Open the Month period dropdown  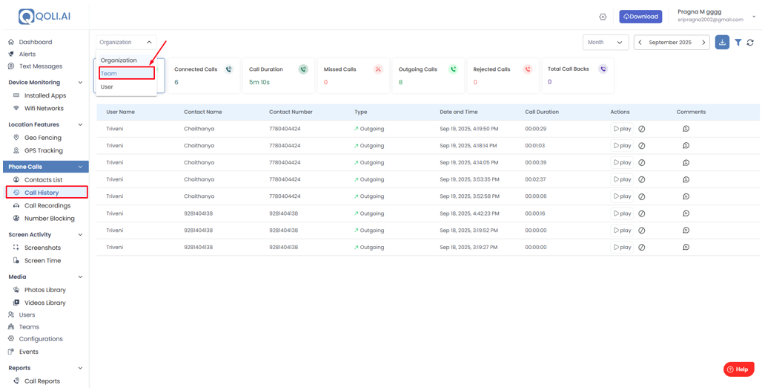(606, 42)
